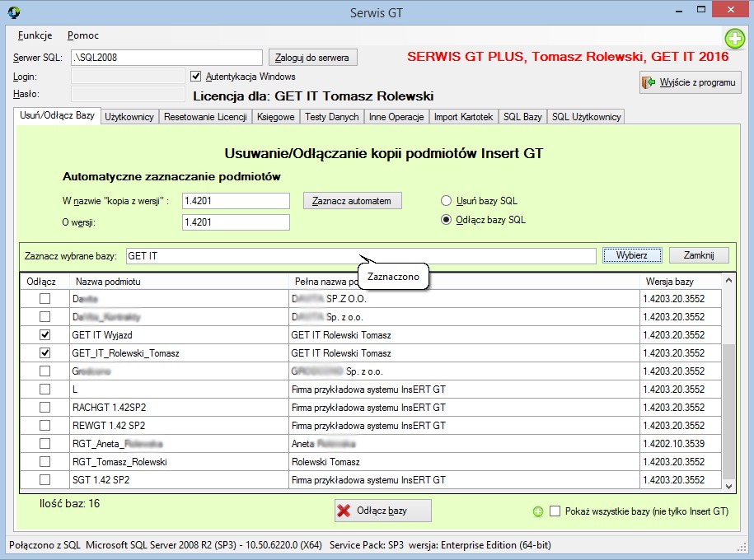This screenshot has width=754, height=560.
Task: Select Odłącz bazy SQL radio button
Action: 447,220
